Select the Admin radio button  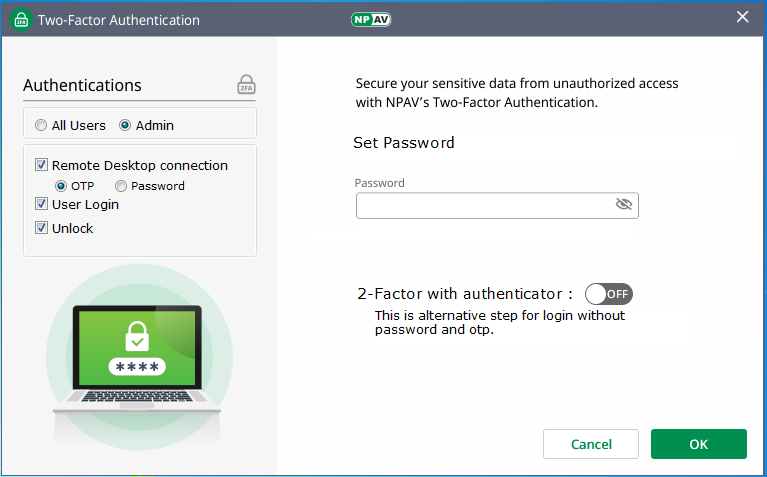point(125,126)
